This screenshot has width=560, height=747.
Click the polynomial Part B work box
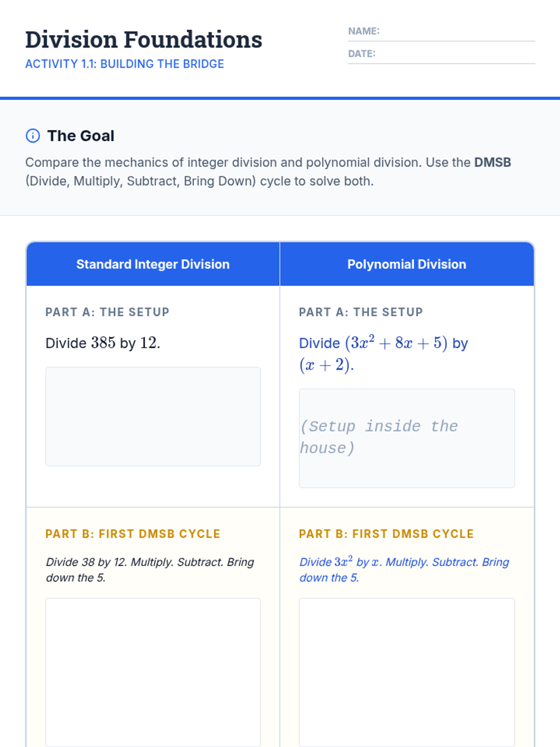(x=406, y=672)
